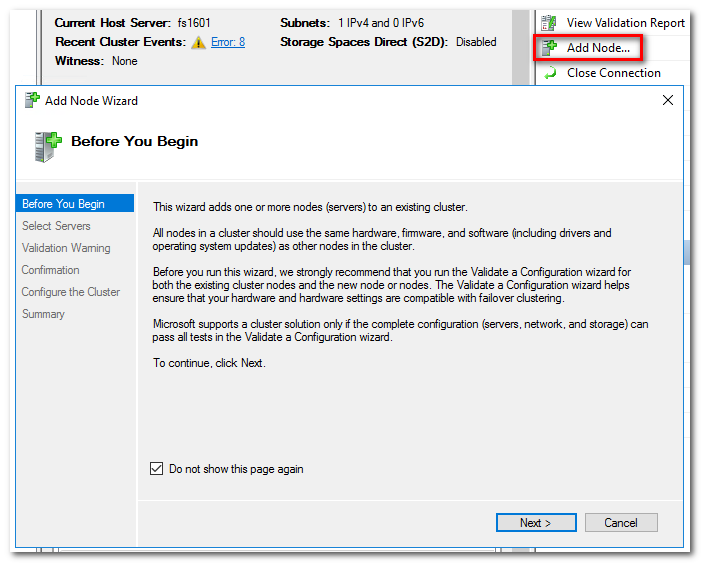
Task: Click the Witness value None
Action: (x=124, y=61)
